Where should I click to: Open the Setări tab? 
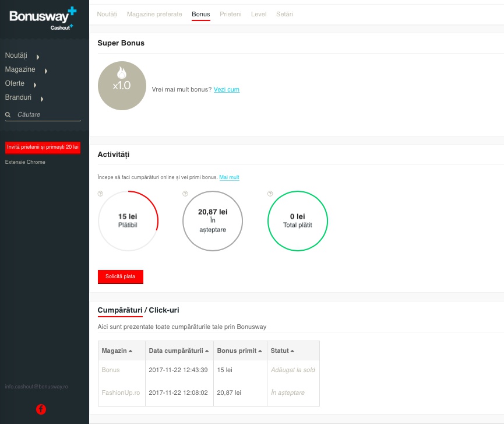click(x=284, y=14)
